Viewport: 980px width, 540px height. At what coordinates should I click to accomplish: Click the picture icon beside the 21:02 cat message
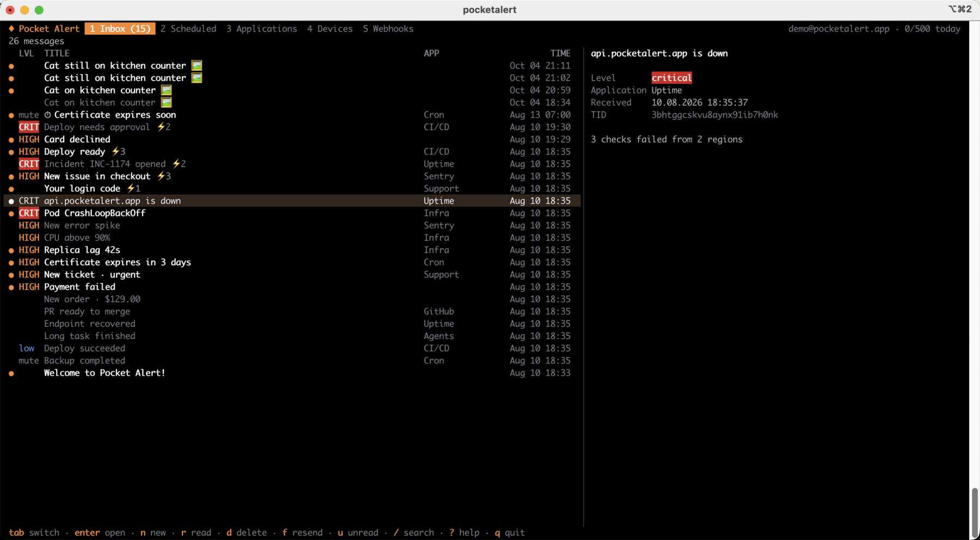[197, 78]
